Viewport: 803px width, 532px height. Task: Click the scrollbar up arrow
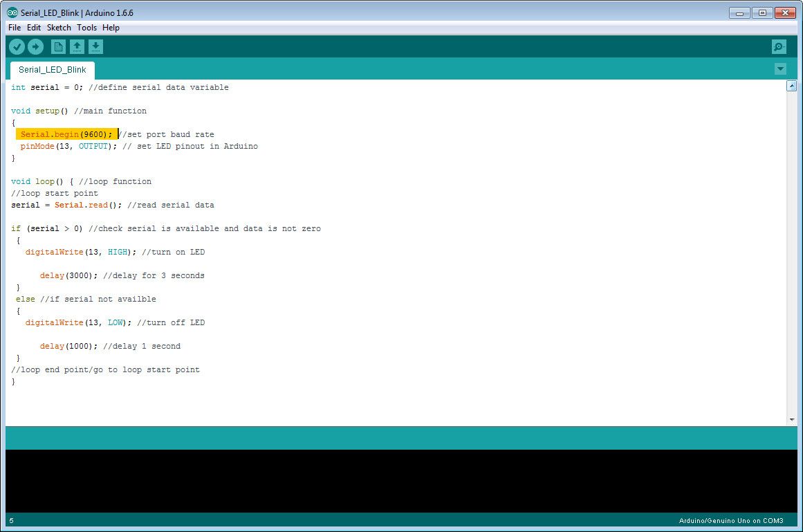tap(791, 85)
